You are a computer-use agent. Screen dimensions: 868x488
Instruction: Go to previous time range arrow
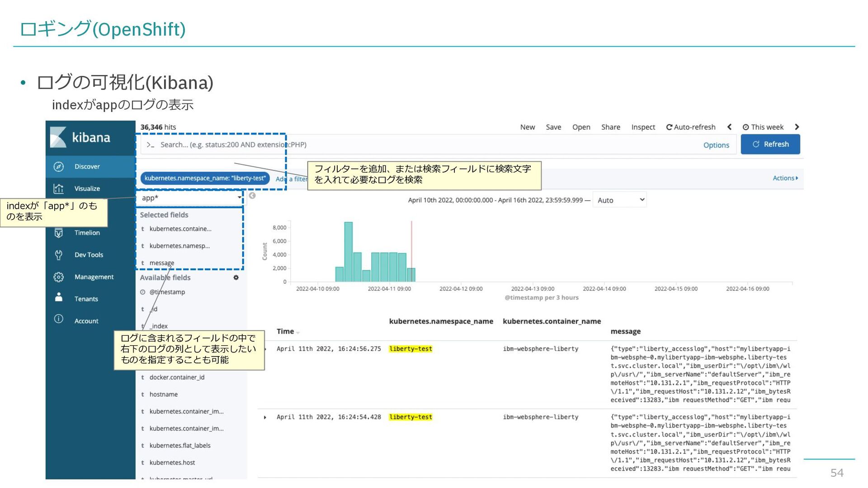point(729,127)
